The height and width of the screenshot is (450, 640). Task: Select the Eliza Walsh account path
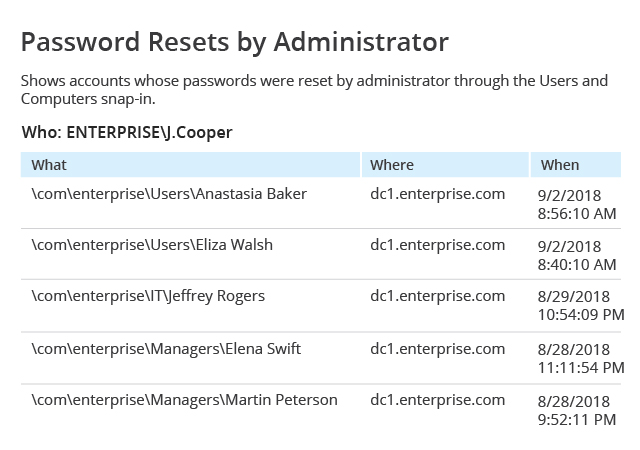[152, 245]
